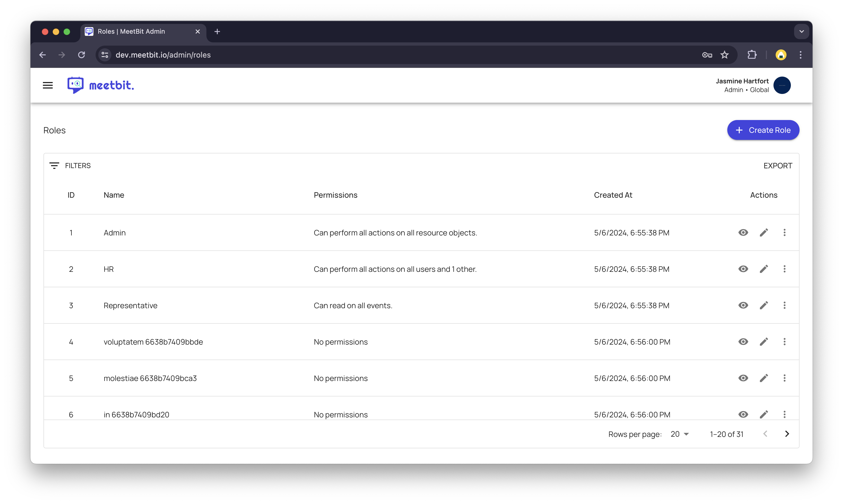Click the meetbit logo
843x504 pixels.
(100, 85)
